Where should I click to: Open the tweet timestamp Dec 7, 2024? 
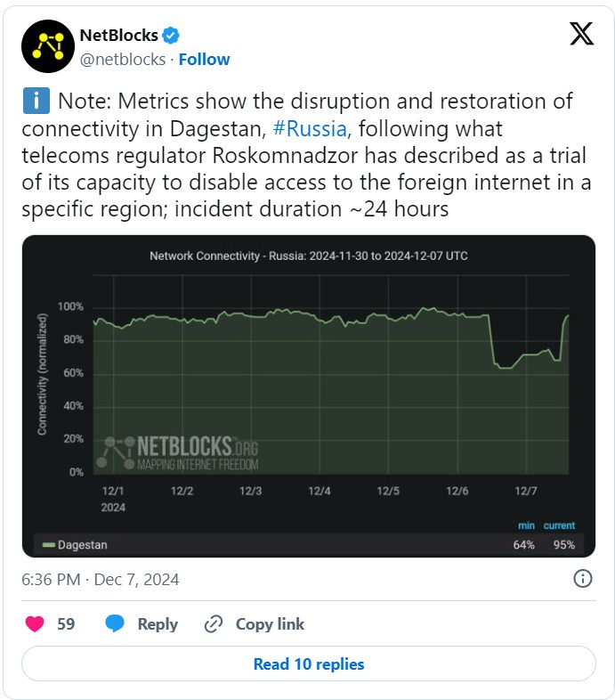[101, 580]
